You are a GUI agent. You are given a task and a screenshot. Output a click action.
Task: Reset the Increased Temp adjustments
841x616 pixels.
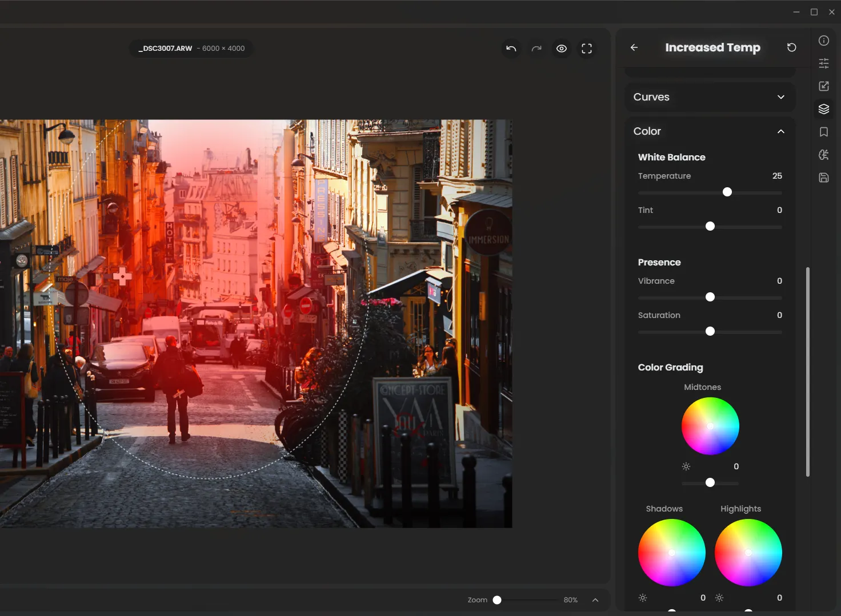(791, 47)
